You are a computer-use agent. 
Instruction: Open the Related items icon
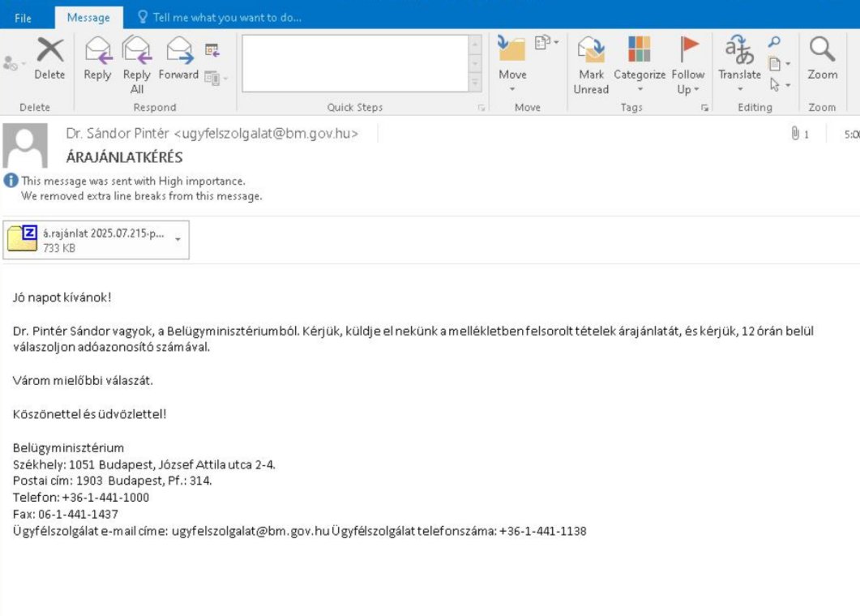tap(779, 64)
